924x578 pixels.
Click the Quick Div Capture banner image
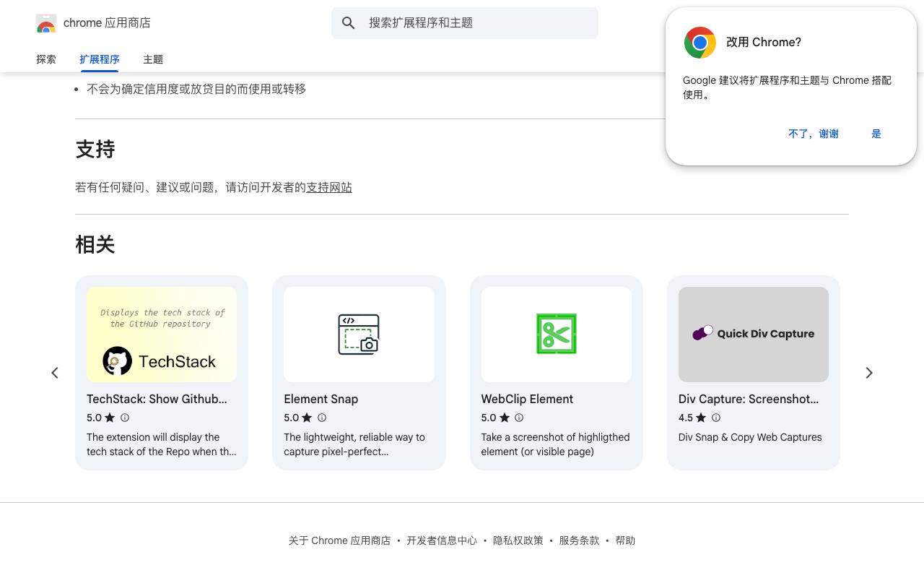754,335
